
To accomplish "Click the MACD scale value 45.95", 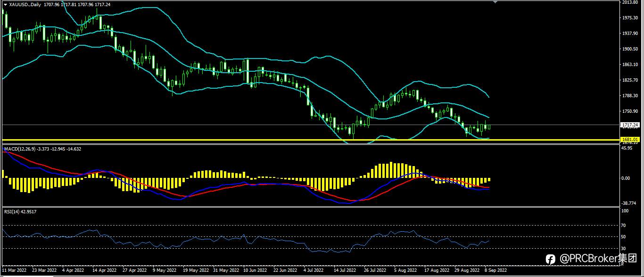I will (x=627, y=148).
